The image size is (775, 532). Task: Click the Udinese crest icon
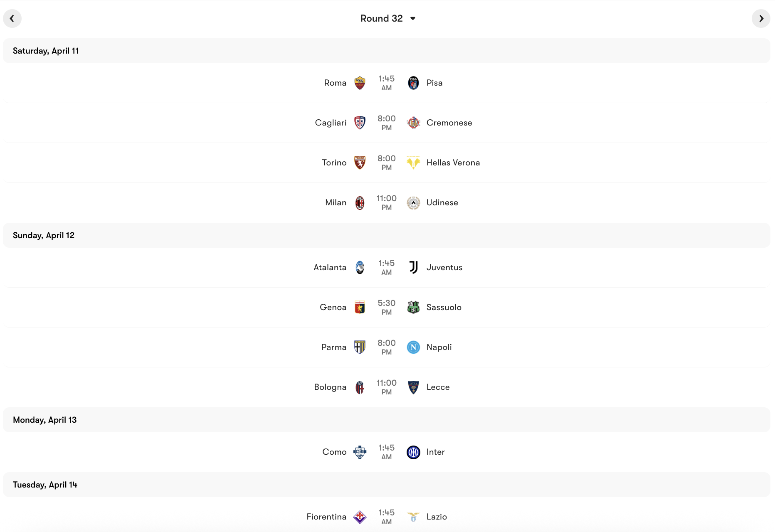coord(413,202)
